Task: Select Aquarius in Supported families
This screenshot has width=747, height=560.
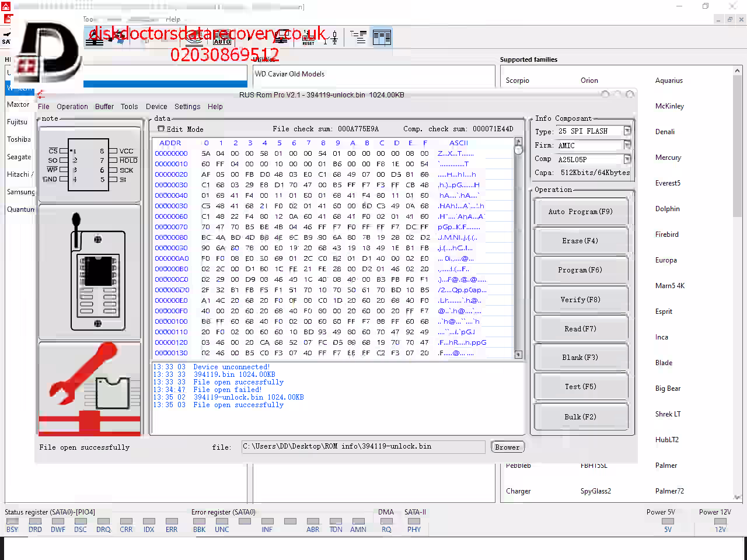Action: tap(669, 80)
